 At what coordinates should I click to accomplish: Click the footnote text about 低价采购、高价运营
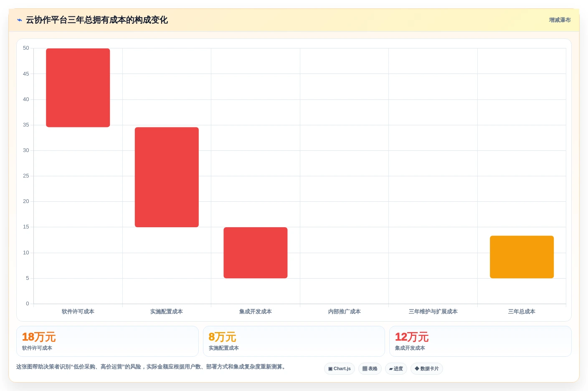152,367
